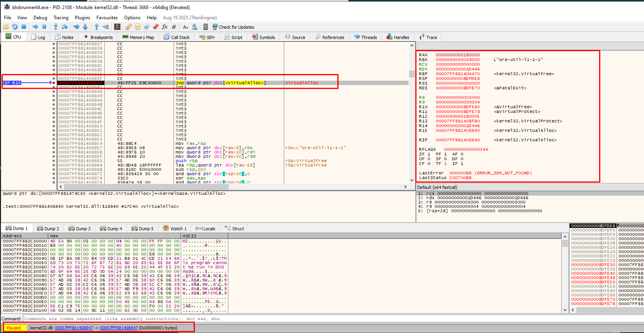
Task: Switch to the Watch 1 tab
Action: point(175,228)
